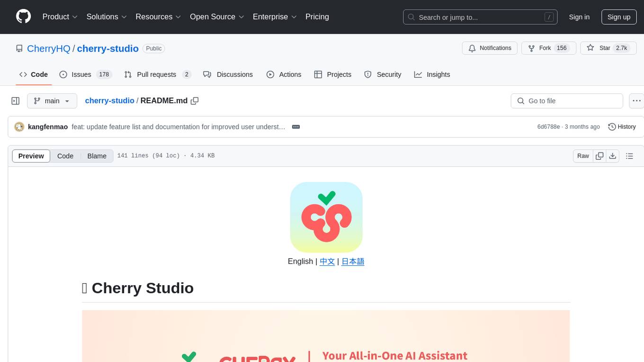The width and height of the screenshot is (644, 362).
Task: Expand the Solutions menu
Action: coord(107,17)
